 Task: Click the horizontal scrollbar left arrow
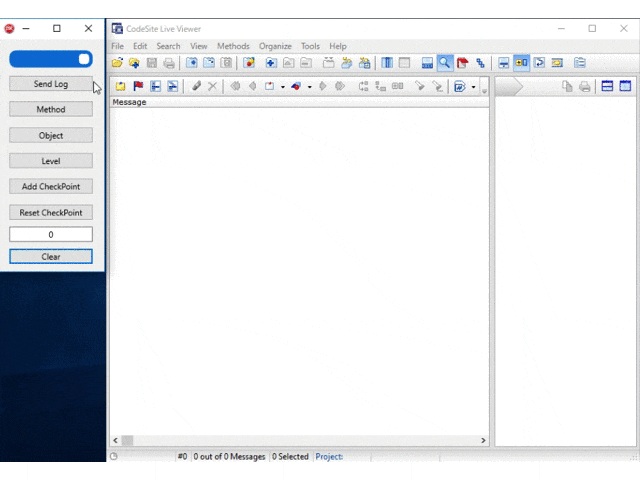pyautogui.click(x=116, y=440)
